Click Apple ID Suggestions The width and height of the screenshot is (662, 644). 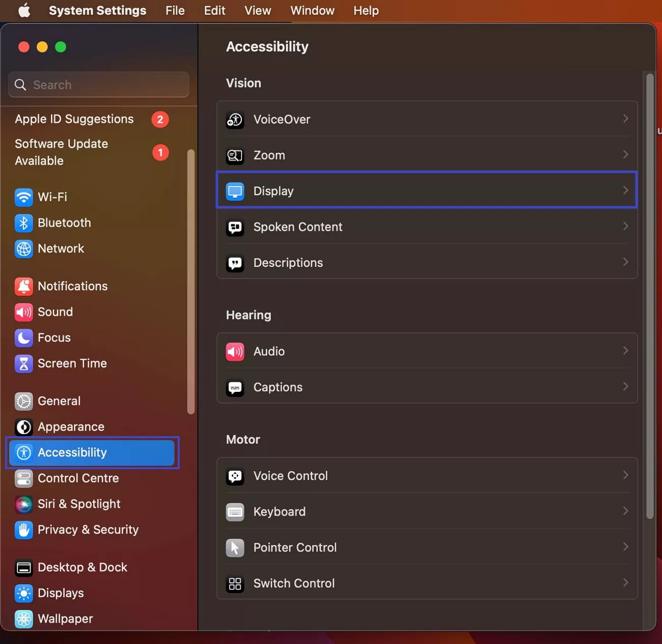pyautogui.click(x=74, y=119)
